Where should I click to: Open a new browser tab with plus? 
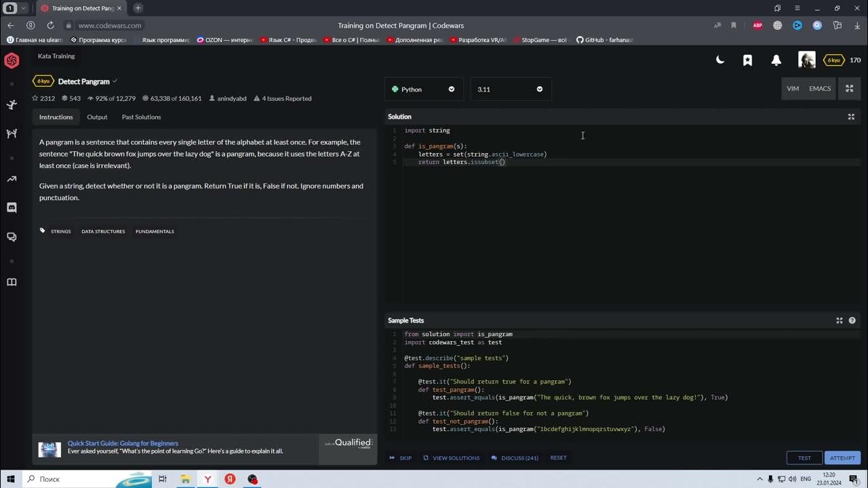(x=138, y=8)
